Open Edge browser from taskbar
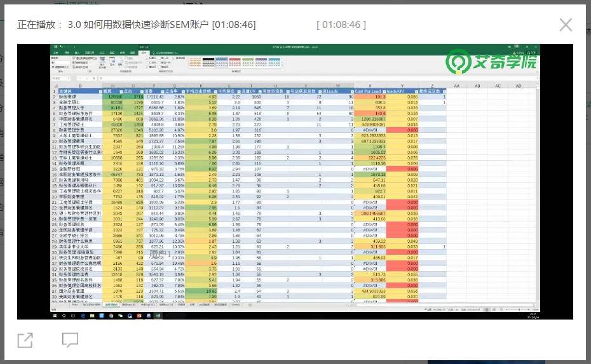Image resolution: width=591 pixels, height=364 pixels. pos(83,315)
